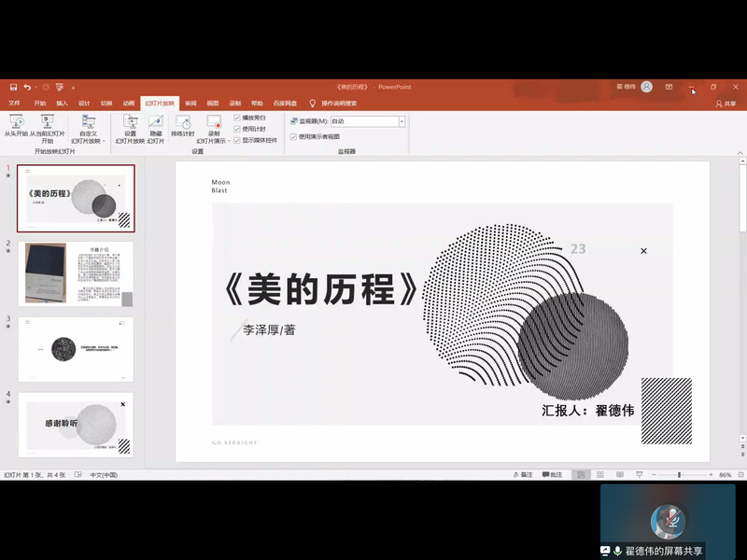Toggle 备注 notes pane in status bar
Screen dimensions: 747x560
[x=523, y=475]
